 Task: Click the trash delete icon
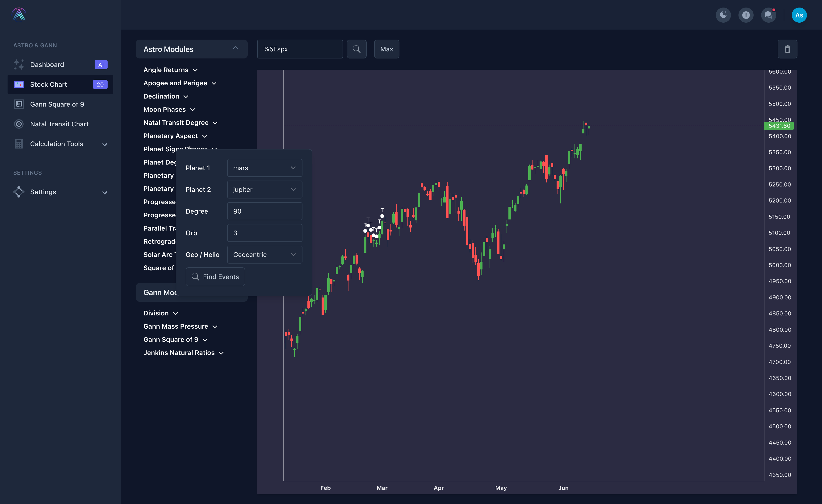pyautogui.click(x=787, y=49)
